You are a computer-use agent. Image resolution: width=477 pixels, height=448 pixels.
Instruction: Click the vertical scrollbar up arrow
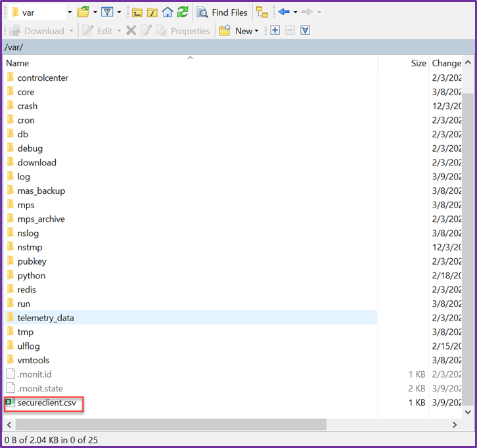click(468, 62)
